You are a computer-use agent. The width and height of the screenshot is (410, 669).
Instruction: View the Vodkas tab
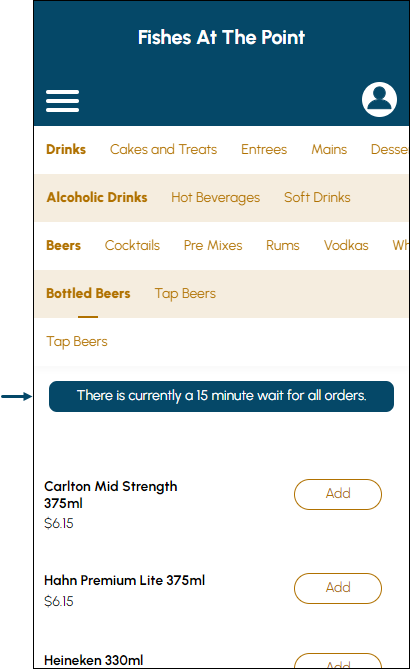coord(346,245)
